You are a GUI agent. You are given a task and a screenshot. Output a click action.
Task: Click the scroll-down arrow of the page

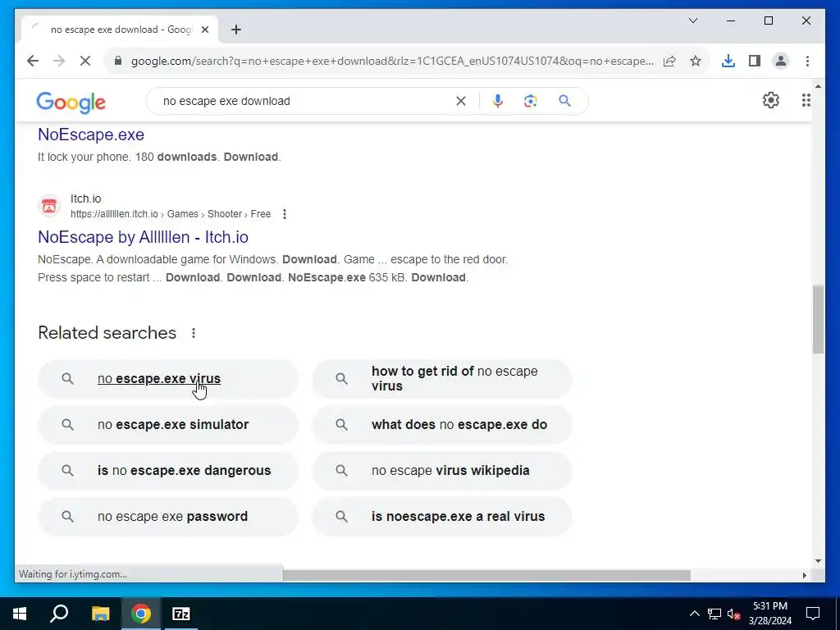coord(818,561)
